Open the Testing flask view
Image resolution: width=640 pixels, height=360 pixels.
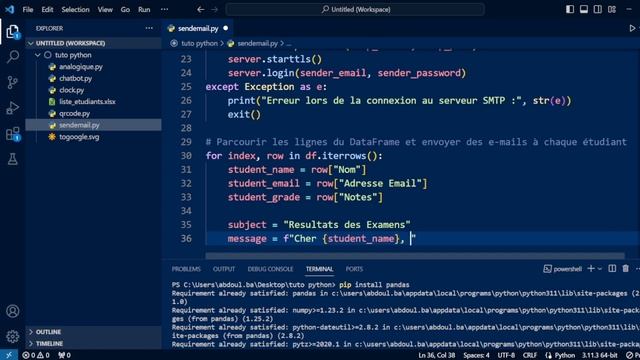(13, 159)
